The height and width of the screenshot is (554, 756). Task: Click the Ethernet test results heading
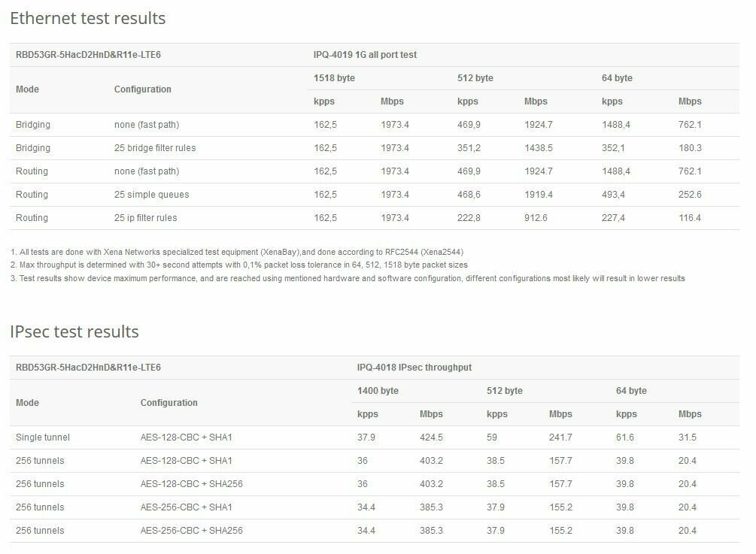click(88, 19)
